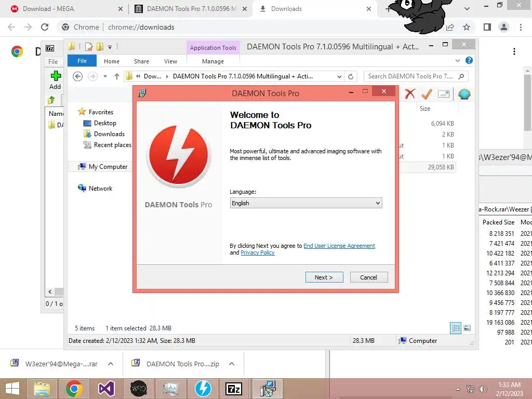This screenshot has width=532, height=399.
Task: Sort by Packed Size column
Action: coord(498,222)
